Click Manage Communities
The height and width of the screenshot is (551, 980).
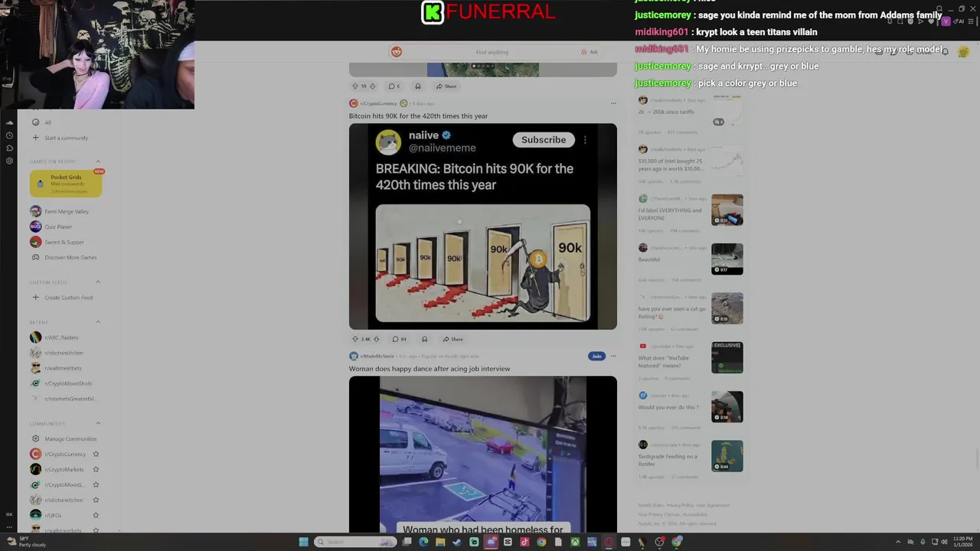click(x=64, y=439)
